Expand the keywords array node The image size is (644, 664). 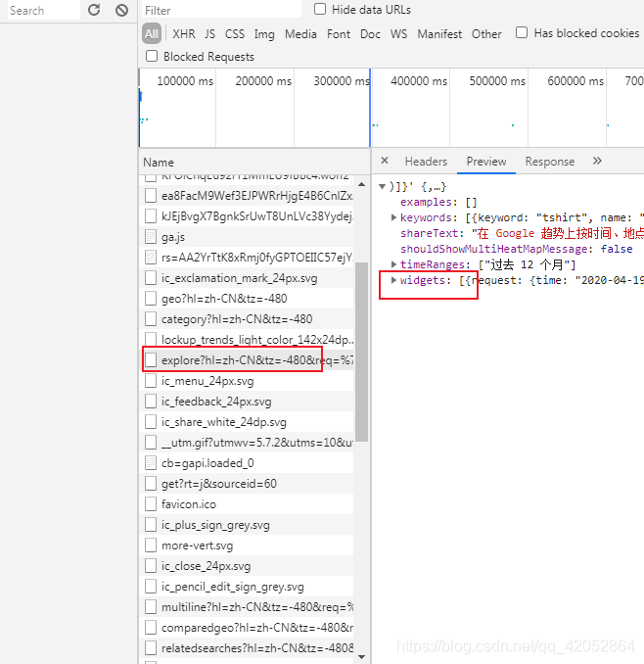(394, 217)
